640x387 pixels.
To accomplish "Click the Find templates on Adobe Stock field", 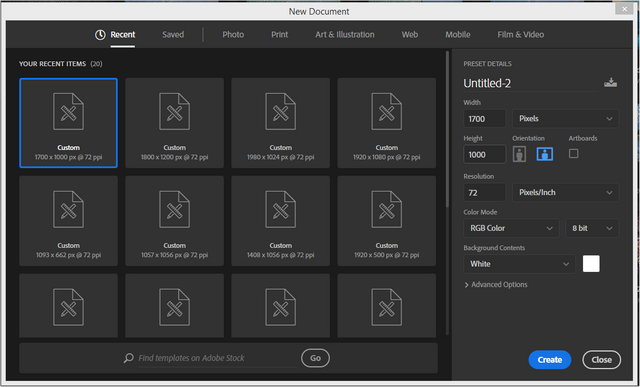I will (218, 358).
